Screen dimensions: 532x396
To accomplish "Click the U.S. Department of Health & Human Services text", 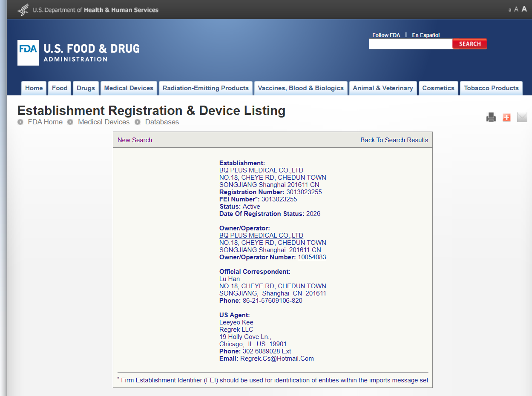I will (x=95, y=10).
